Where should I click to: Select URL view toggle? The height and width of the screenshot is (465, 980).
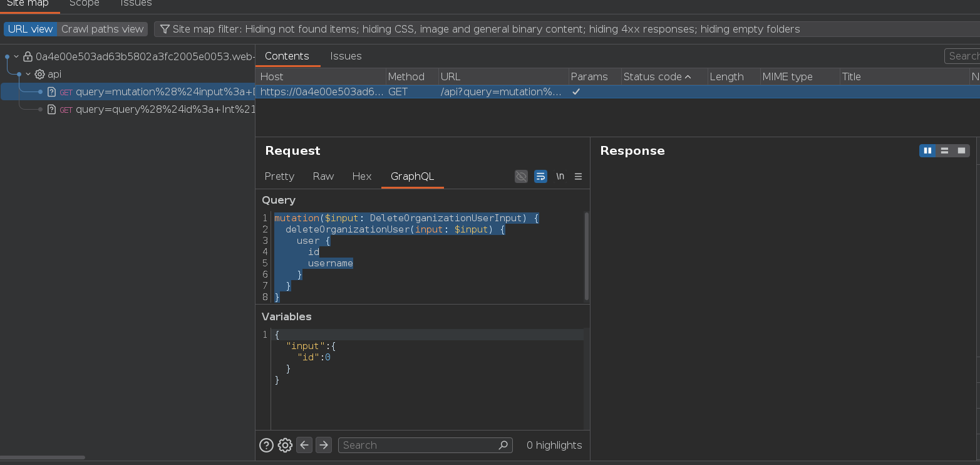pyautogui.click(x=31, y=29)
